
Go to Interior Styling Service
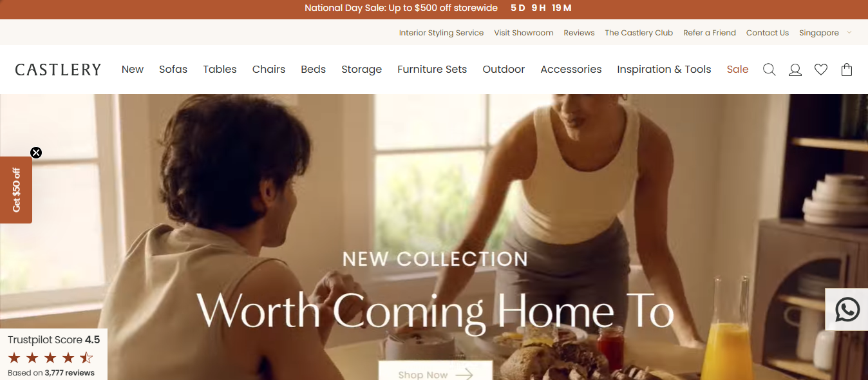coord(441,33)
